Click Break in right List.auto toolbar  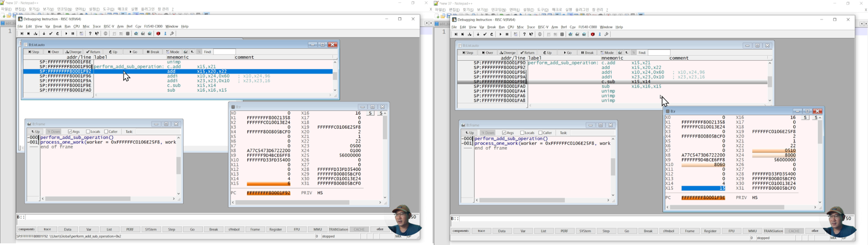[x=586, y=52]
